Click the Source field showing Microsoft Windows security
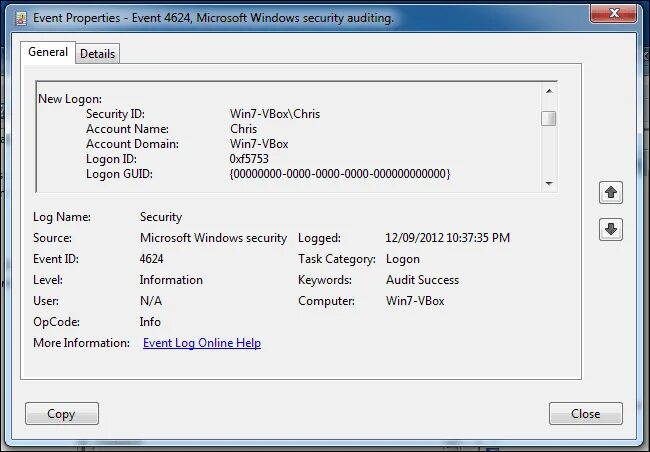This screenshot has width=650, height=452. [x=213, y=238]
